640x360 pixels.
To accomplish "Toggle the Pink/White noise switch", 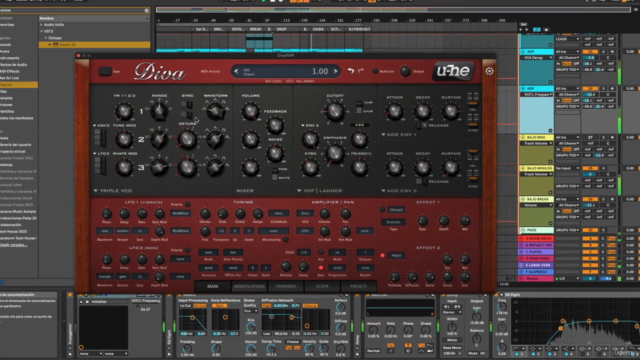I will coord(275,173).
